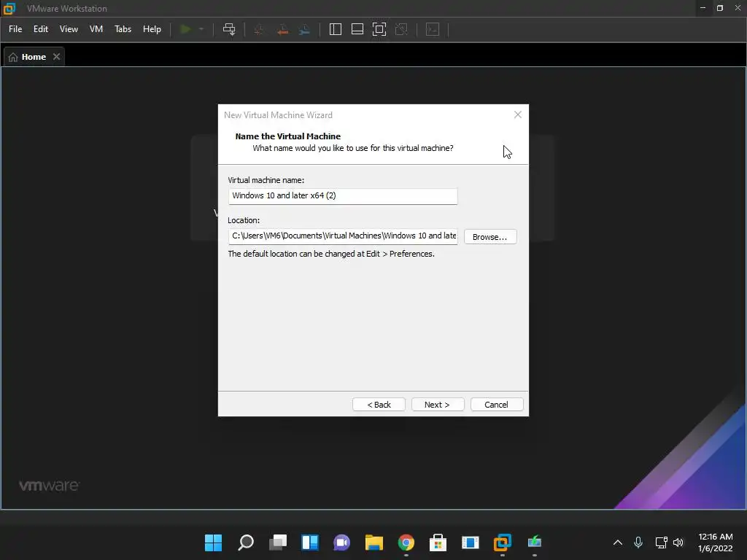Open taskbar Search icon
This screenshot has height=560, width=747.
246,542
